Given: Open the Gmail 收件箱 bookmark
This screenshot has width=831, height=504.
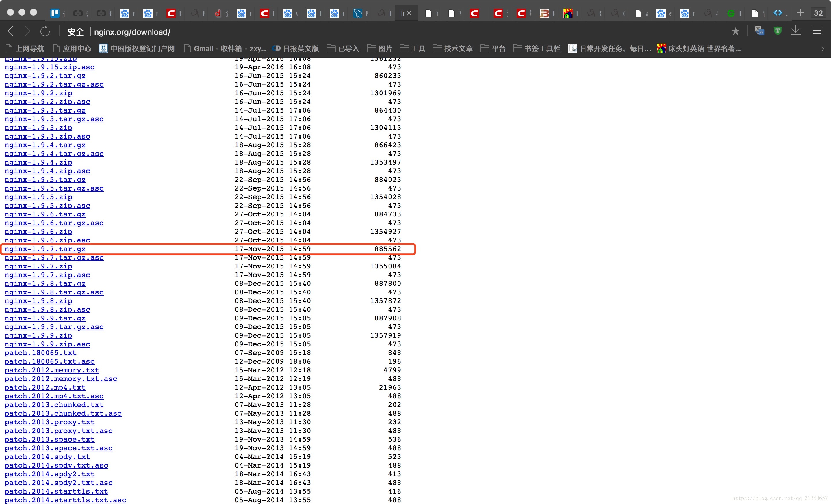Looking at the screenshot, I should [225, 48].
